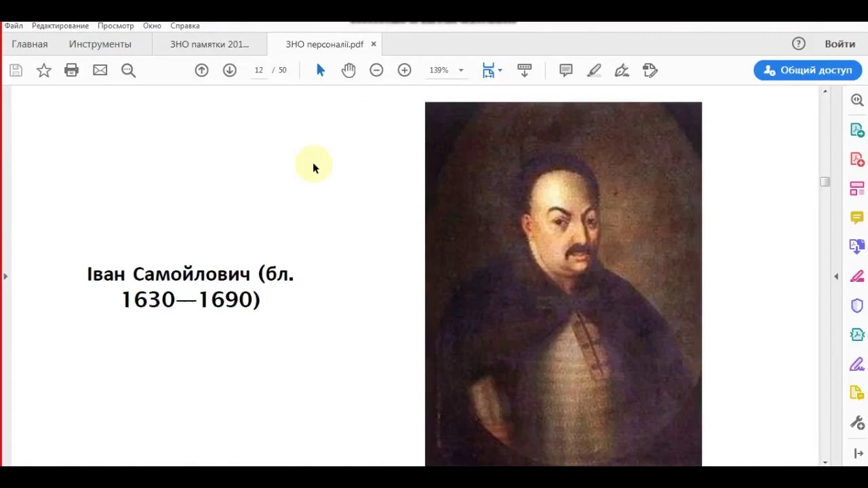Click scrollbar down arrow
Image resolution: width=868 pixels, height=488 pixels.
(825, 462)
